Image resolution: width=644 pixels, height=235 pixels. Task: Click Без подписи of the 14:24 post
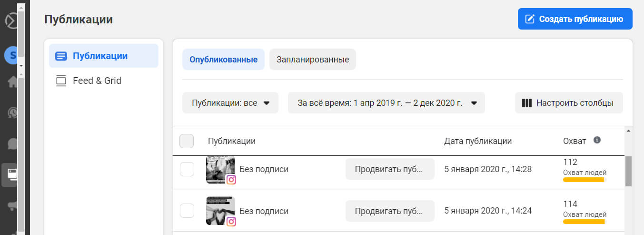(264, 211)
